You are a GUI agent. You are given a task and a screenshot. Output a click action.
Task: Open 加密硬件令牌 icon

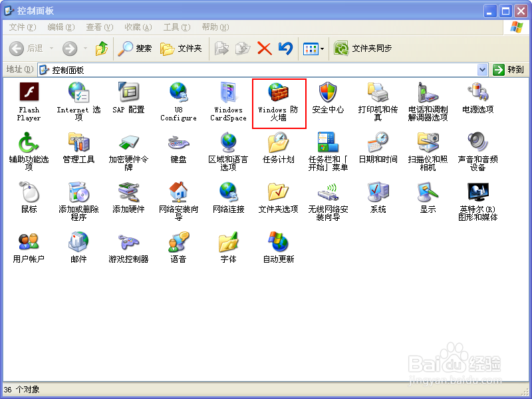click(128, 152)
